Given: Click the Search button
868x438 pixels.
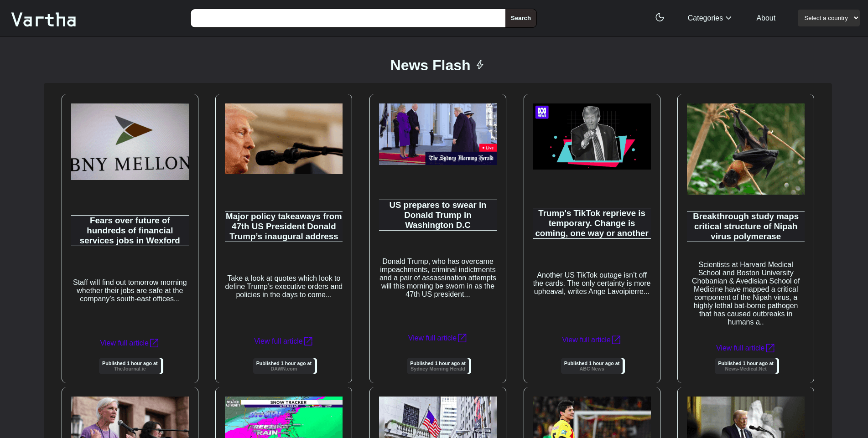Looking at the screenshot, I should coord(520,18).
